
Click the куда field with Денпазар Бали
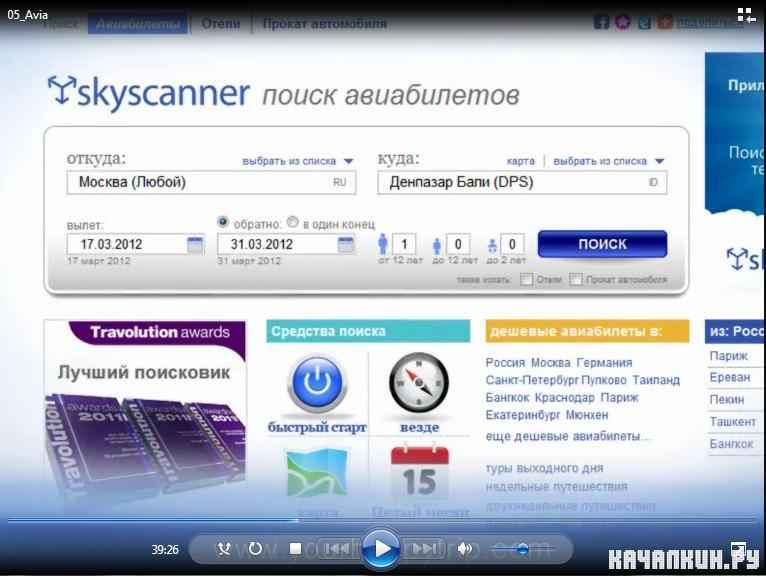point(522,182)
